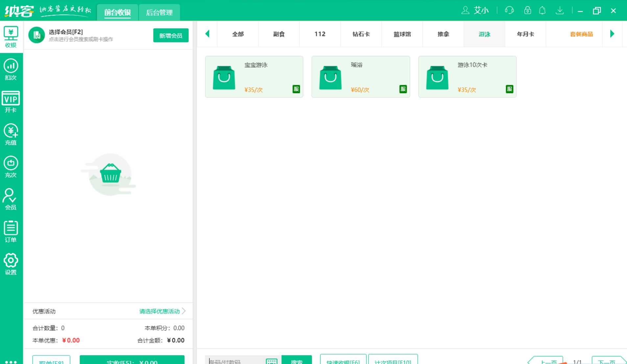
Task: Click the 新增会员 button
Action: (x=171, y=35)
